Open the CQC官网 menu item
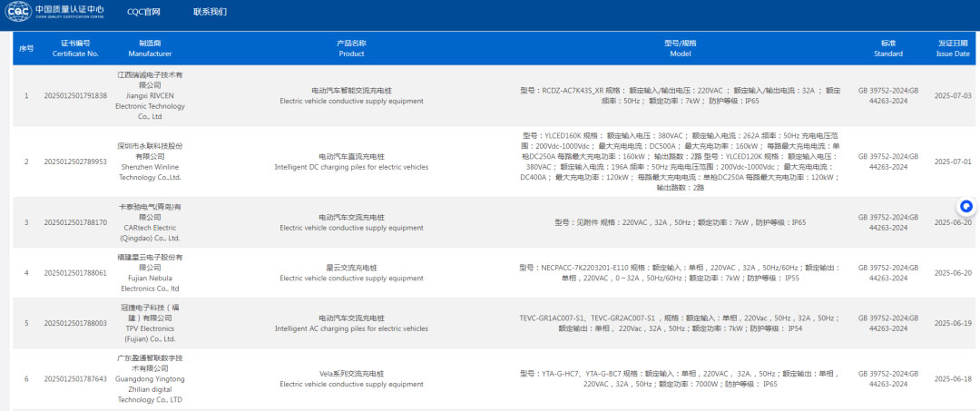 click(x=143, y=13)
